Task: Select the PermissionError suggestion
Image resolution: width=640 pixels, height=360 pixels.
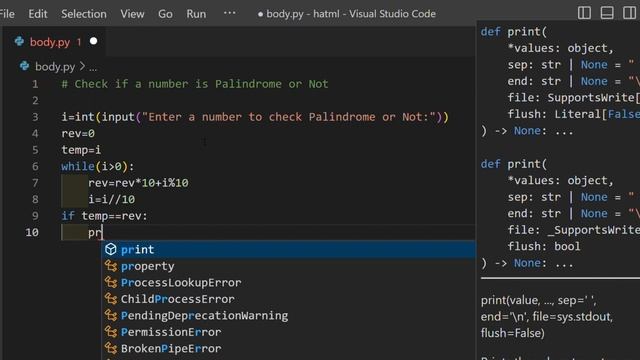Action: click(288, 332)
